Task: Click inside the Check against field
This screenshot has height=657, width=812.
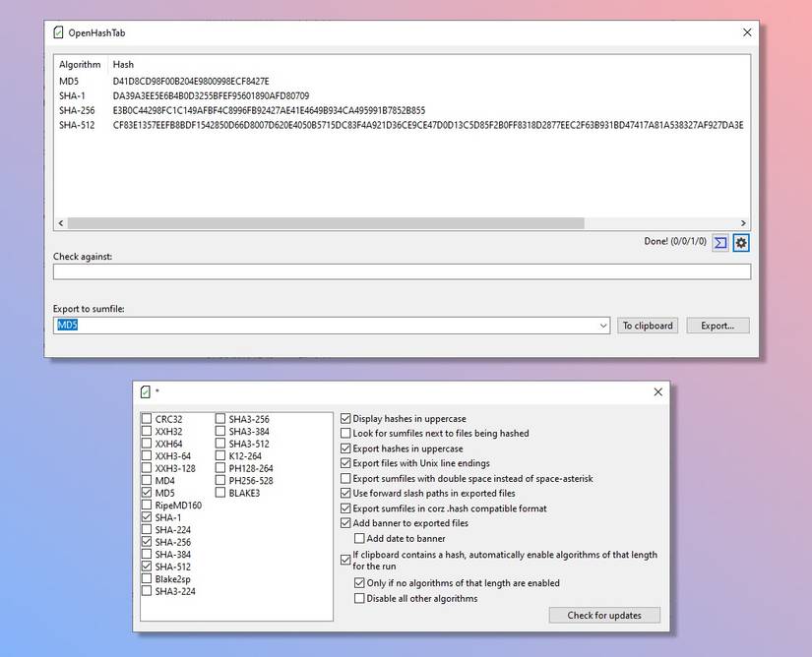Action: click(x=394, y=272)
